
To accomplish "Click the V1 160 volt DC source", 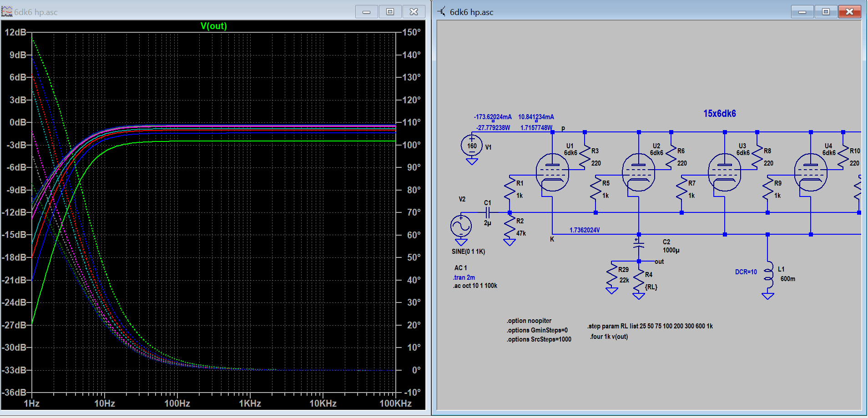I will (x=472, y=146).
